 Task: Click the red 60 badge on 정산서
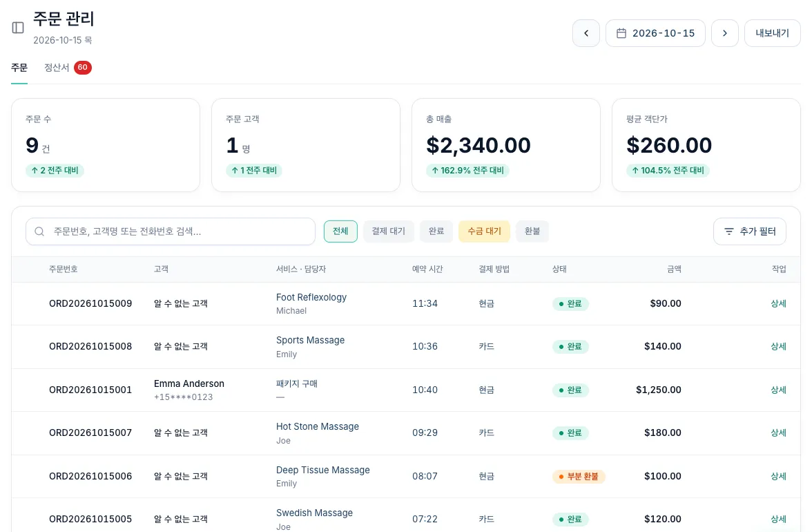point(82,67)
